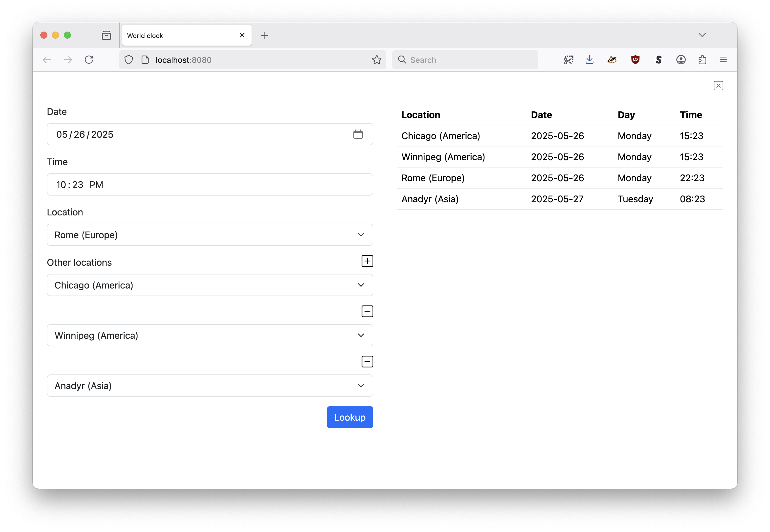This screenshot has height=532, width=770.
Task: Reload the page with refresh icon
Action: pos(89,60)
